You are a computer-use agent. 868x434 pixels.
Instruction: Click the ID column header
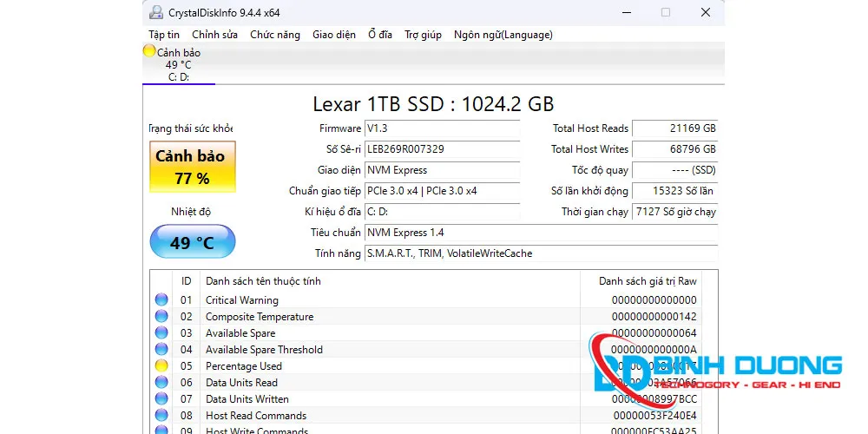point(187,281)
